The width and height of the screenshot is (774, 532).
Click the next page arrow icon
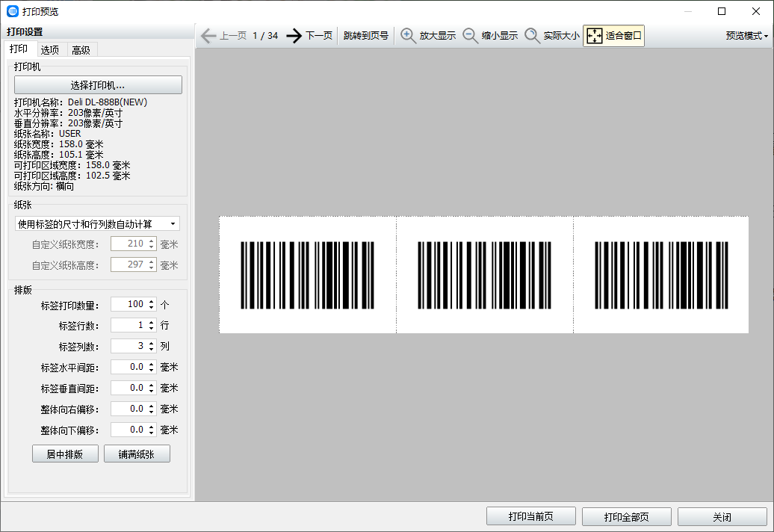pos(294,36)
